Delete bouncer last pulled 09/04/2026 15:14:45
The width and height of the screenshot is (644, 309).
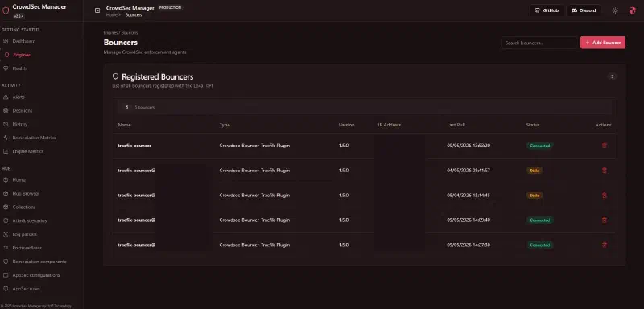click(605, 196)
